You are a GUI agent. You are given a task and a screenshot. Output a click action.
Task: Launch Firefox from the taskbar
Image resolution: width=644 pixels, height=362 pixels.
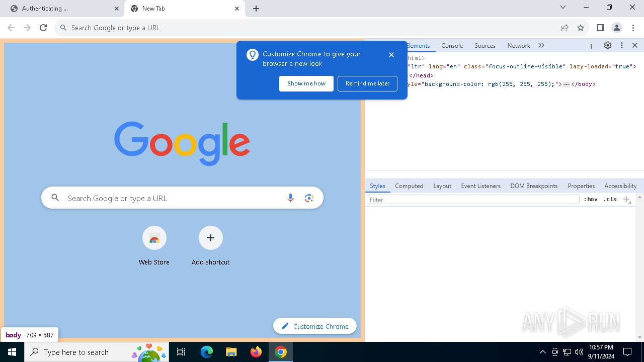pyautogui.click(x=256, y=352)
